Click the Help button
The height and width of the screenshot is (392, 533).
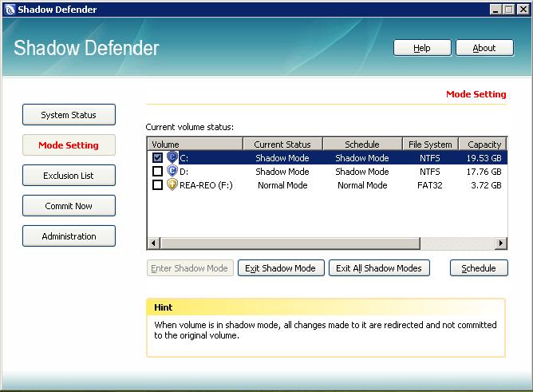[422, 48]
